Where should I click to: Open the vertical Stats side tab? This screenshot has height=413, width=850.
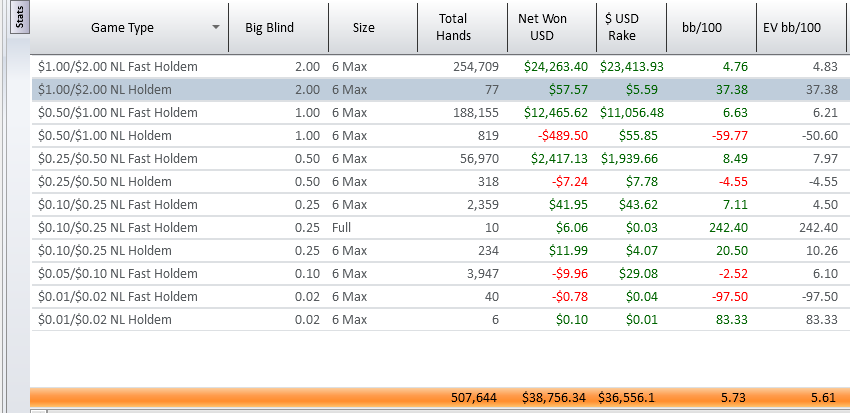(21, 18)
